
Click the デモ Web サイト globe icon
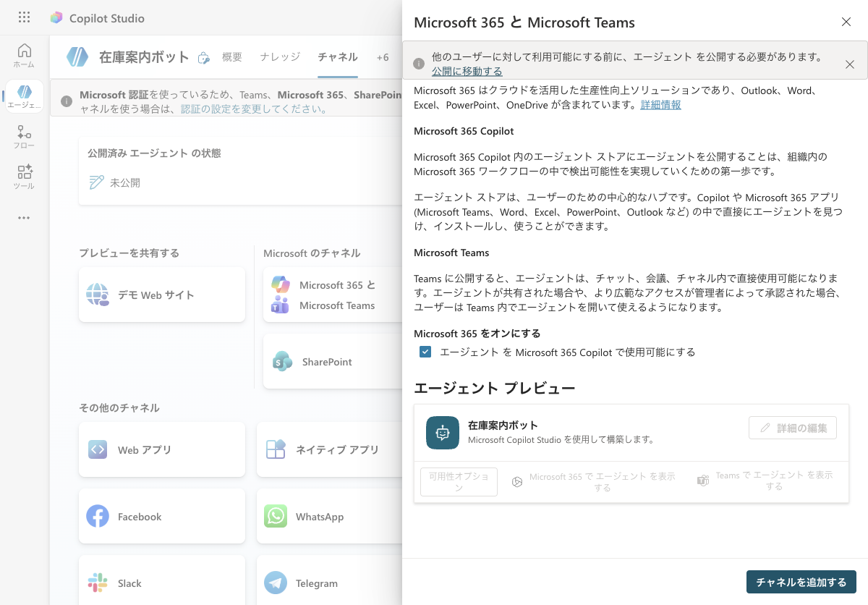[98, 295]
